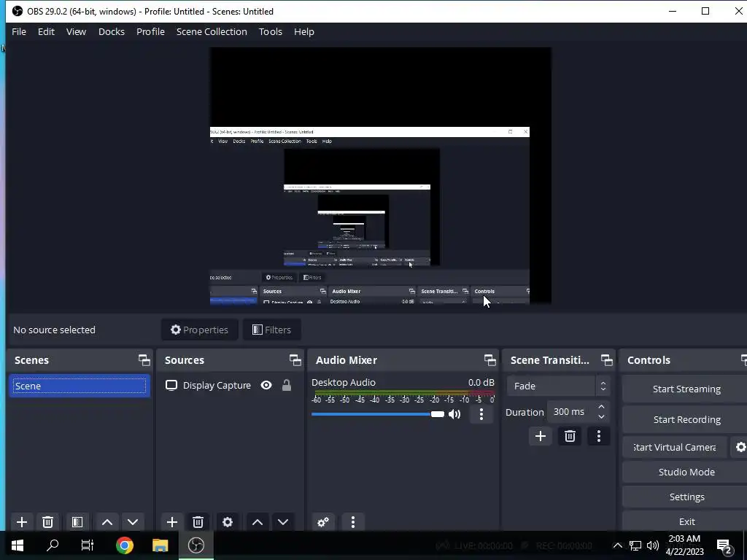The image size is (747, 560).
Task: Open the Docks menu
Action: coord(112,32)
